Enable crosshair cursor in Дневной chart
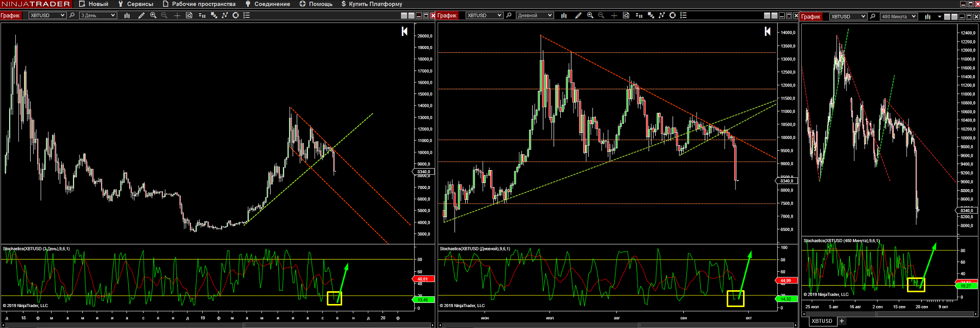 [x=614, y=15]
